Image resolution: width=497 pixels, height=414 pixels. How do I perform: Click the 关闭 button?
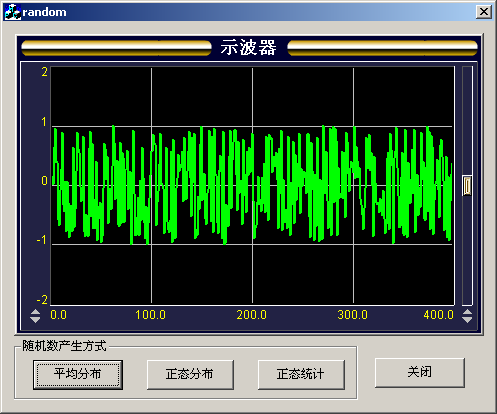coord(420,372)
